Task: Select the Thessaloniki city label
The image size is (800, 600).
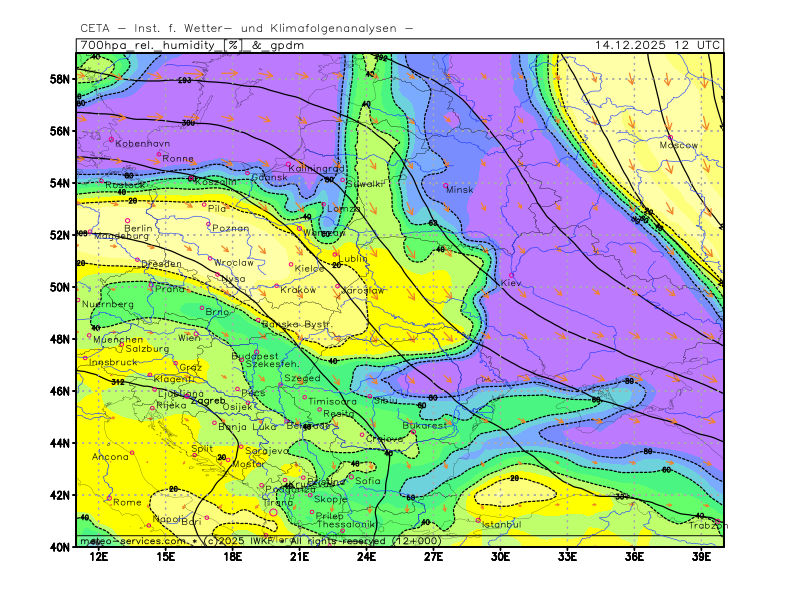Action: [346, 524]
